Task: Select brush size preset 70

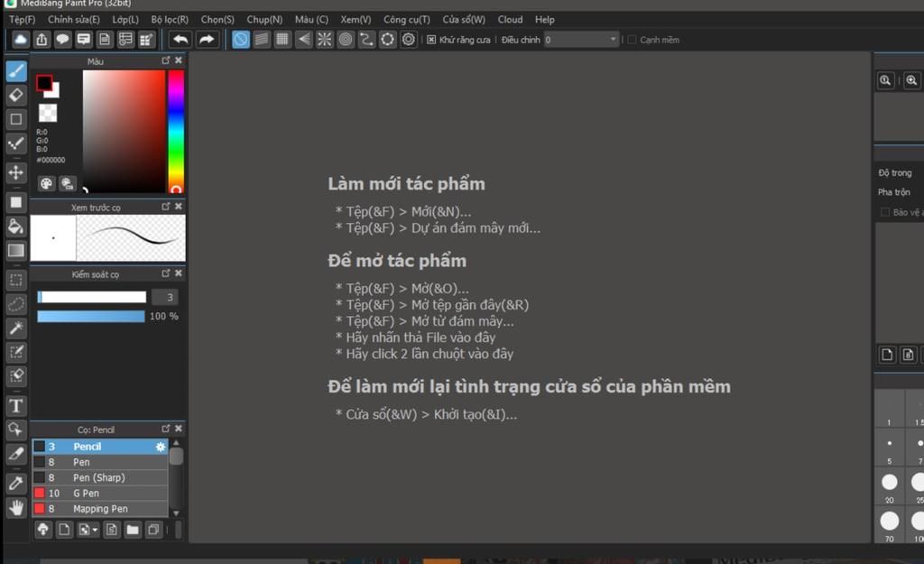Action: [x=889, y=526]
